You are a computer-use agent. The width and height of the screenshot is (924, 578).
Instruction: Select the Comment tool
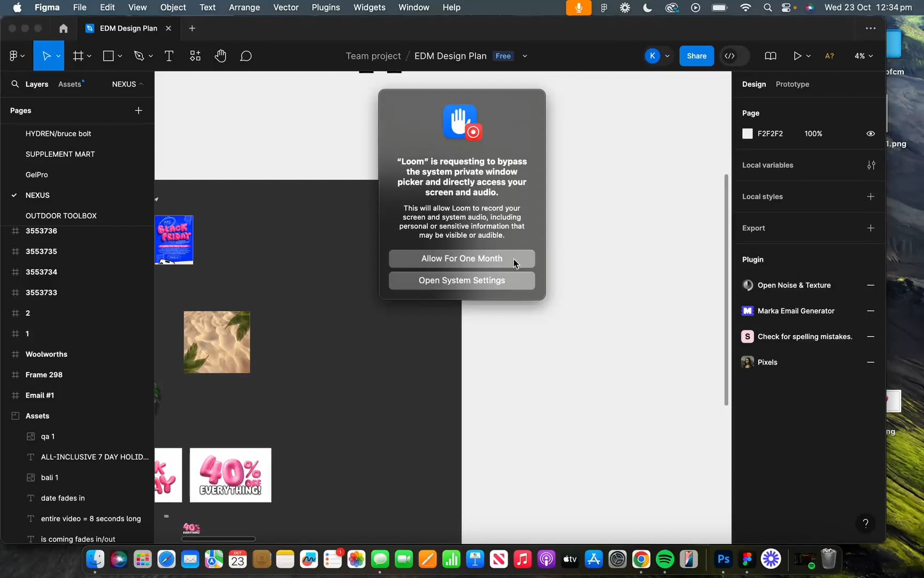coord(246,56)
